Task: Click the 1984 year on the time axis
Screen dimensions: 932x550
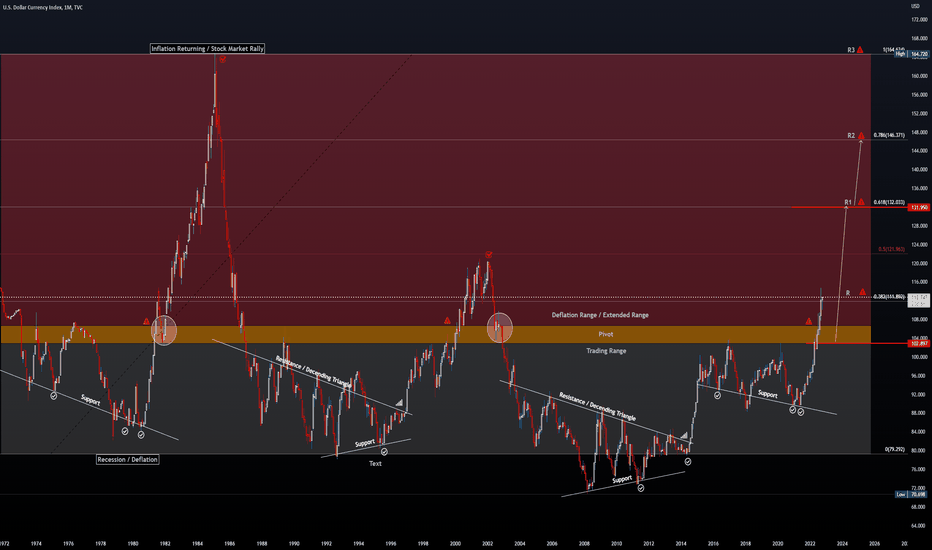Action: (x=197, y=543)
